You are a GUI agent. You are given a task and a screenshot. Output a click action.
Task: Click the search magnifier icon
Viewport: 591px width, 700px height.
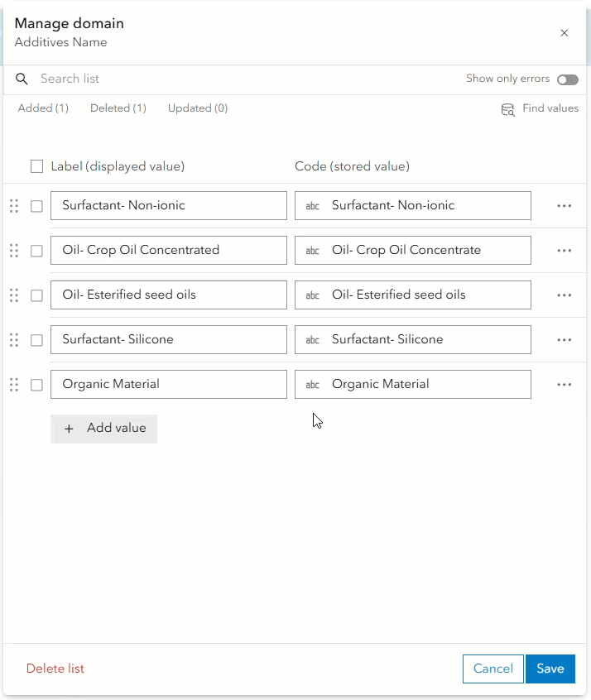(22, 79)
